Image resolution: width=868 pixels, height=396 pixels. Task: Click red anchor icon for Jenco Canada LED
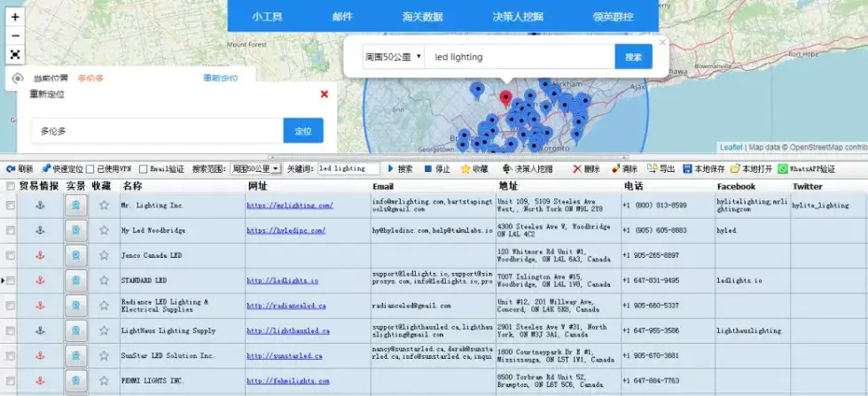(x=40, y=255)
